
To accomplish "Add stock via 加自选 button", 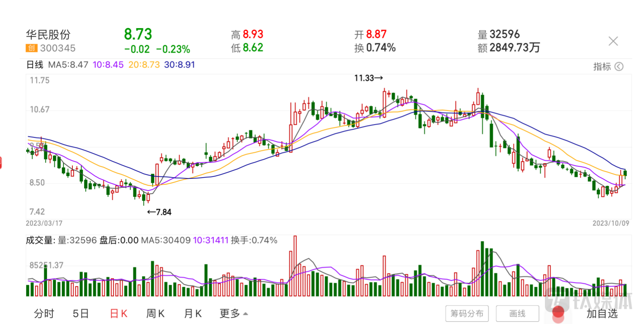I will (x=602, y=313).
